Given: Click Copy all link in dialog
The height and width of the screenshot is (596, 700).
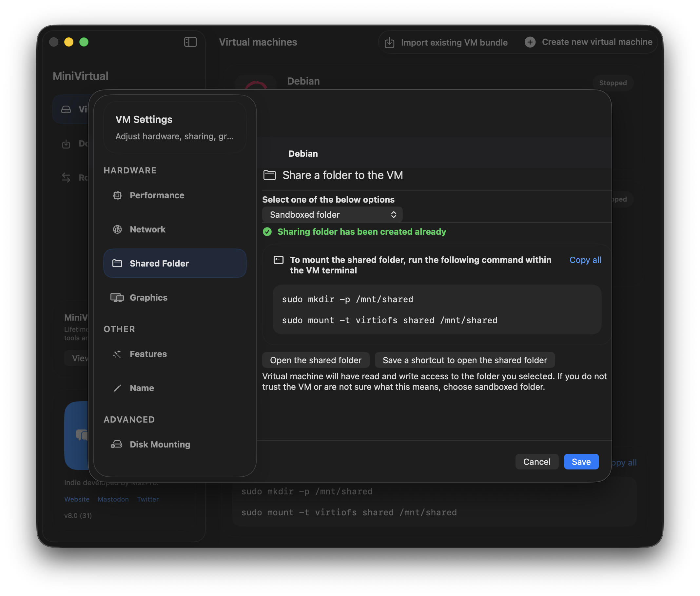Looking at the screenshot, I should click(585, 260).
